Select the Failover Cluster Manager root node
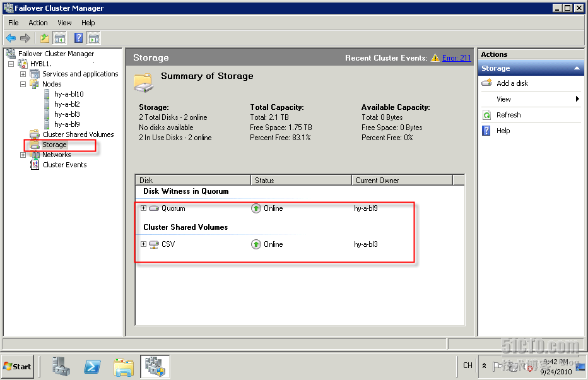This screenshot has width=588, height=380. (x=56, y=54)
